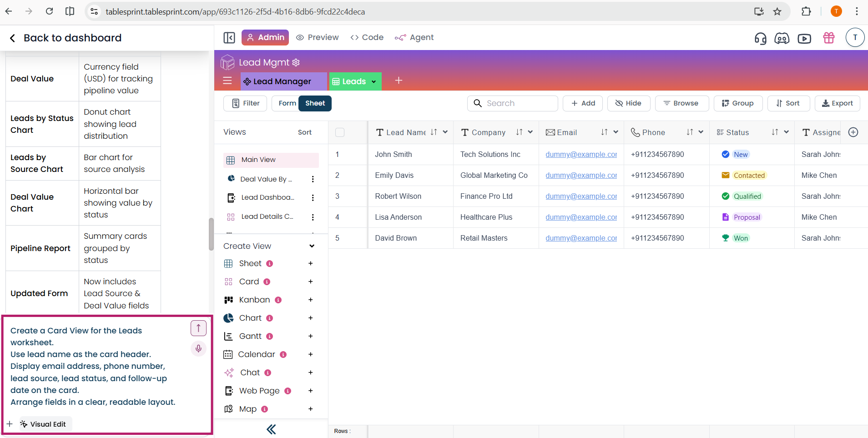Open the Agent tab

(414, 38)
